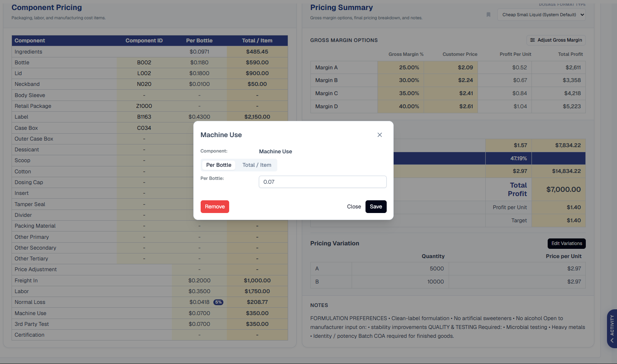
Task: Click the red Remove button
Action: pyautogui.click(x=215, y=206)
